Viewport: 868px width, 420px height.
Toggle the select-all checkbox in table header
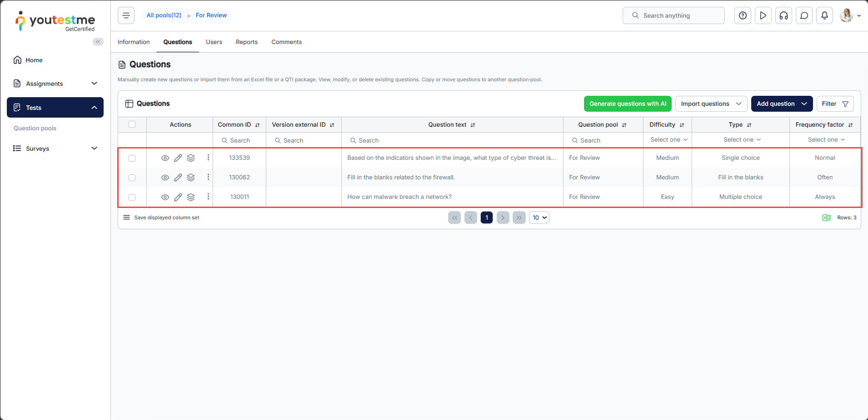pos(132,124)
